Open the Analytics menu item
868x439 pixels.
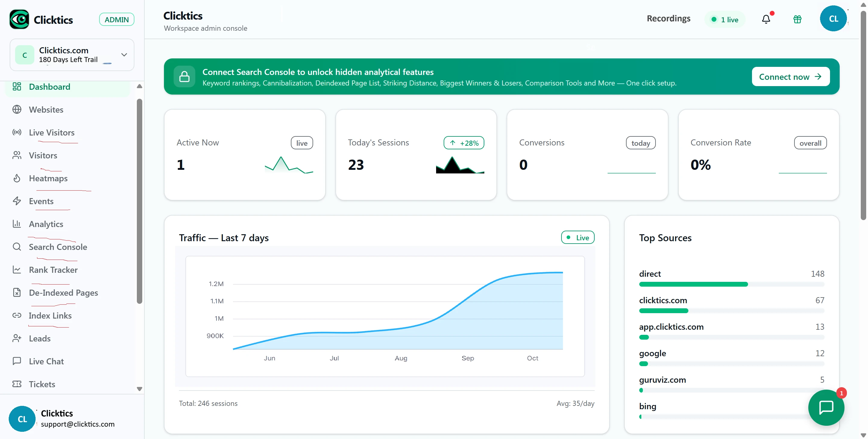(68, 224)
